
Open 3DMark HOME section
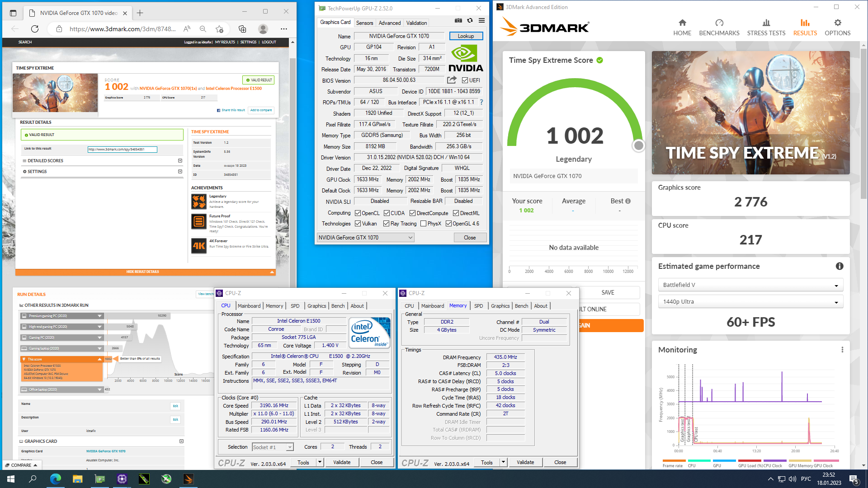tap(682, 28)
